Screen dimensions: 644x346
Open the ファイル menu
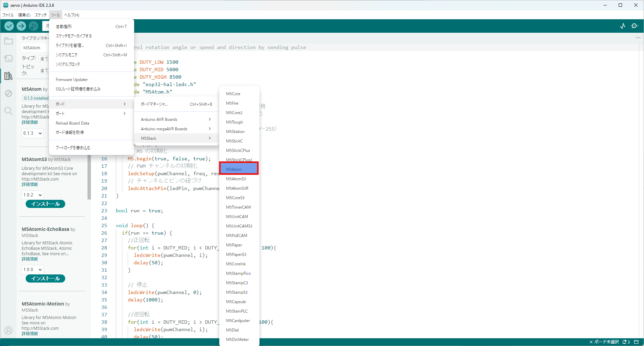point(8,15)
